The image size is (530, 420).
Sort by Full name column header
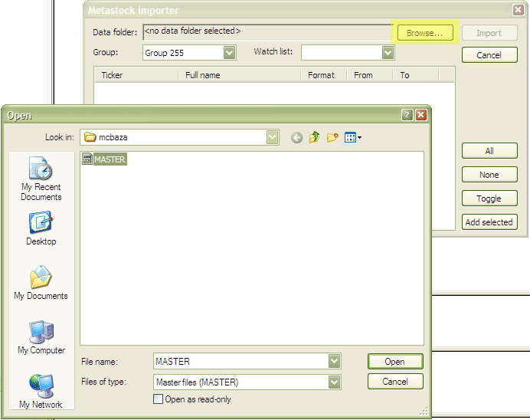point(239,75)
